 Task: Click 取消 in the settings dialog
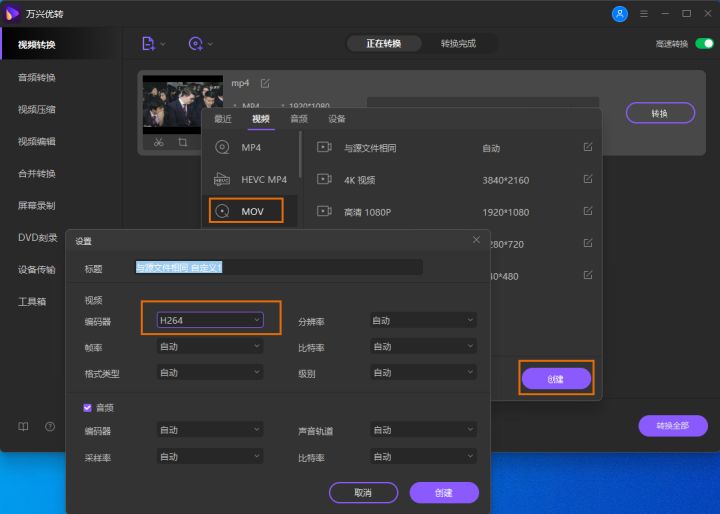[363, 493]
